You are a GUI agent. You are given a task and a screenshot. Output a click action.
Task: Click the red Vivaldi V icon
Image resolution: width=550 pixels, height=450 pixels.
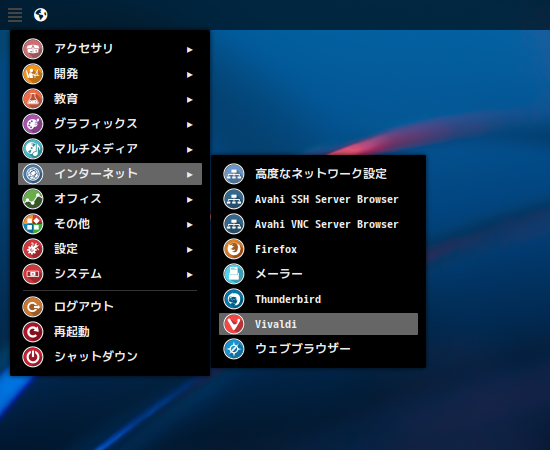234,324
